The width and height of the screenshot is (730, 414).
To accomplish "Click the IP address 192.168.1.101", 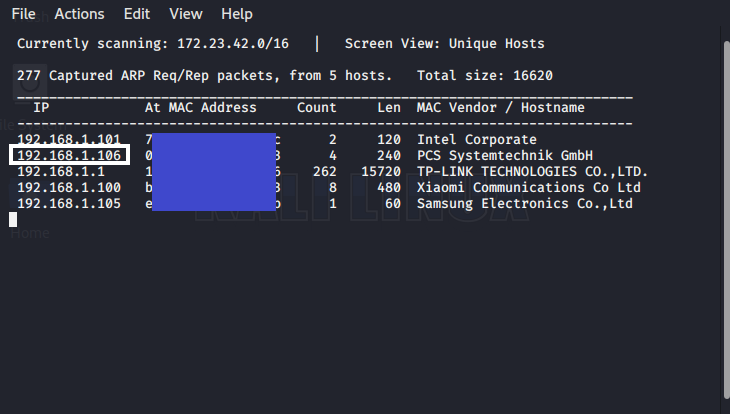I will [x=68, y=140].
